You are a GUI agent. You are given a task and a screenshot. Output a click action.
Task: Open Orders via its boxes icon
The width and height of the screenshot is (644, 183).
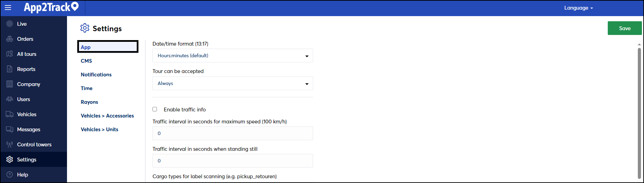coord(10,39)
